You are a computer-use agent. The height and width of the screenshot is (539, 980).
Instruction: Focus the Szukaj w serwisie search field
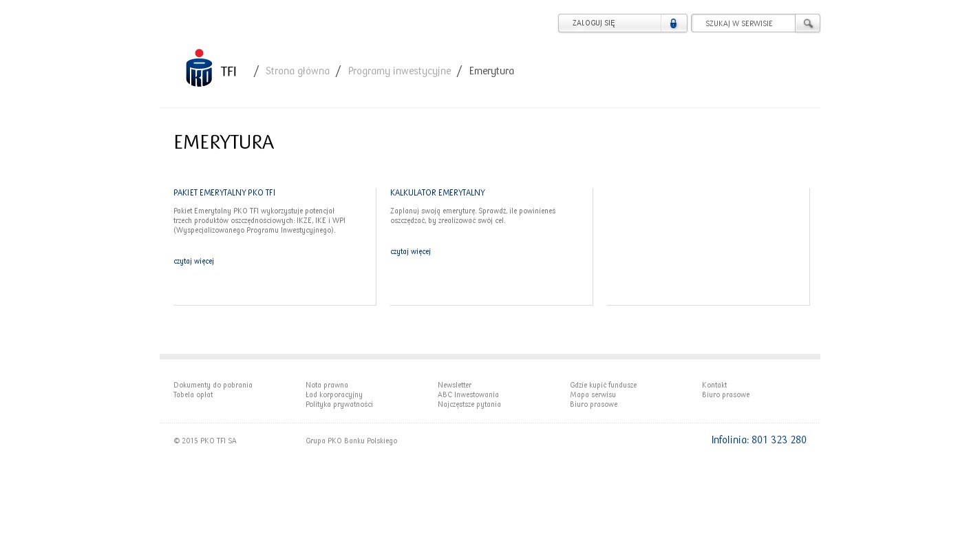point(743,23)
